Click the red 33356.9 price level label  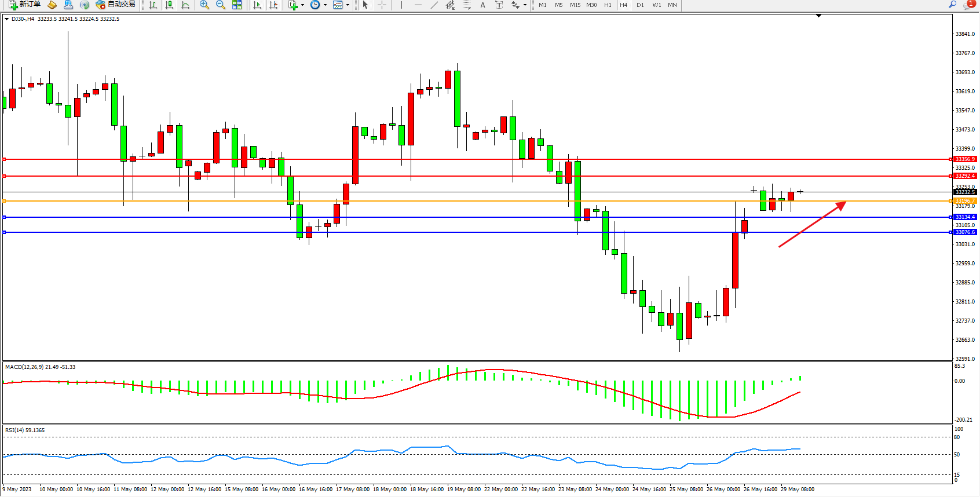pyautogui.click(x=964, y=159)
